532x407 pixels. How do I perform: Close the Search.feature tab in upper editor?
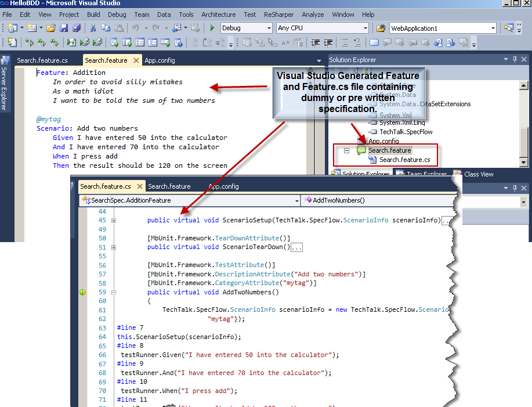click(x=136, y=60)
